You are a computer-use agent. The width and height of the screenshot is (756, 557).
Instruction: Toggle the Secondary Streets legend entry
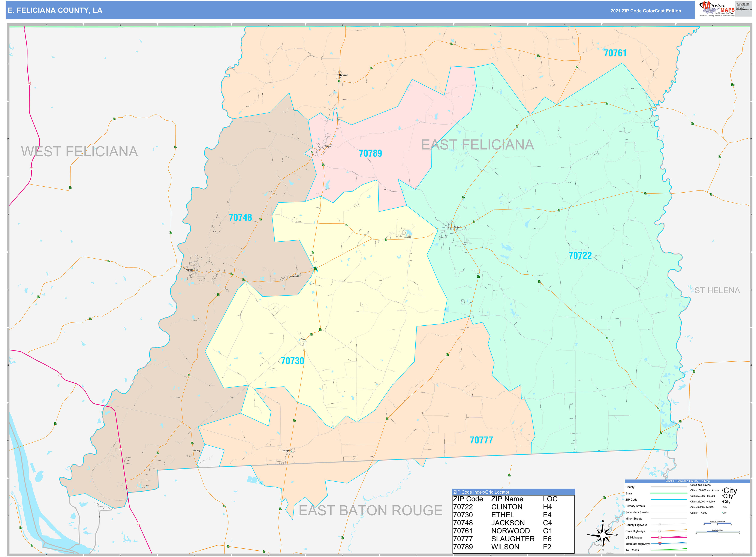click(x=637, y=512)
